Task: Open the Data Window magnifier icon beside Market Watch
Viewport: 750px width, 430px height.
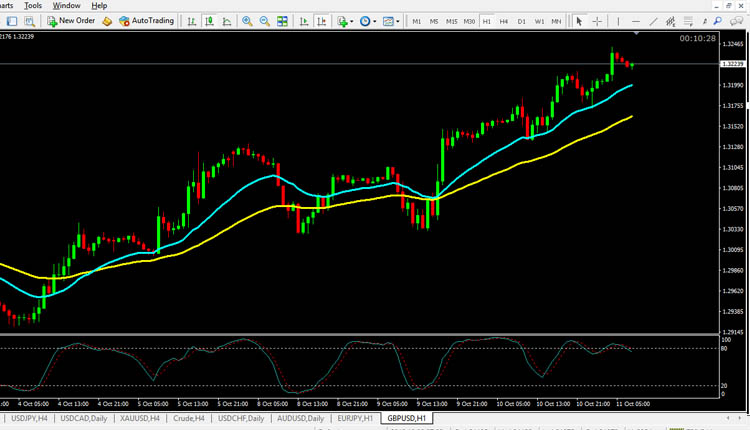Action: [30, 21]
